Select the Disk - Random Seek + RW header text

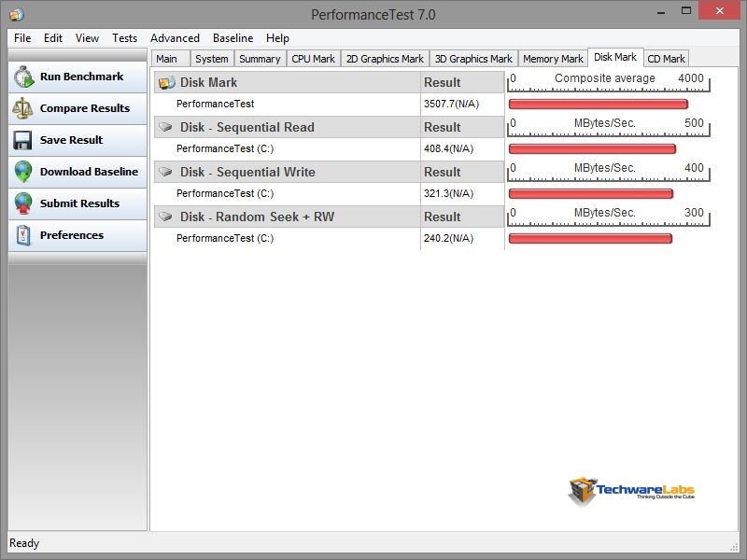pos(257,217)
